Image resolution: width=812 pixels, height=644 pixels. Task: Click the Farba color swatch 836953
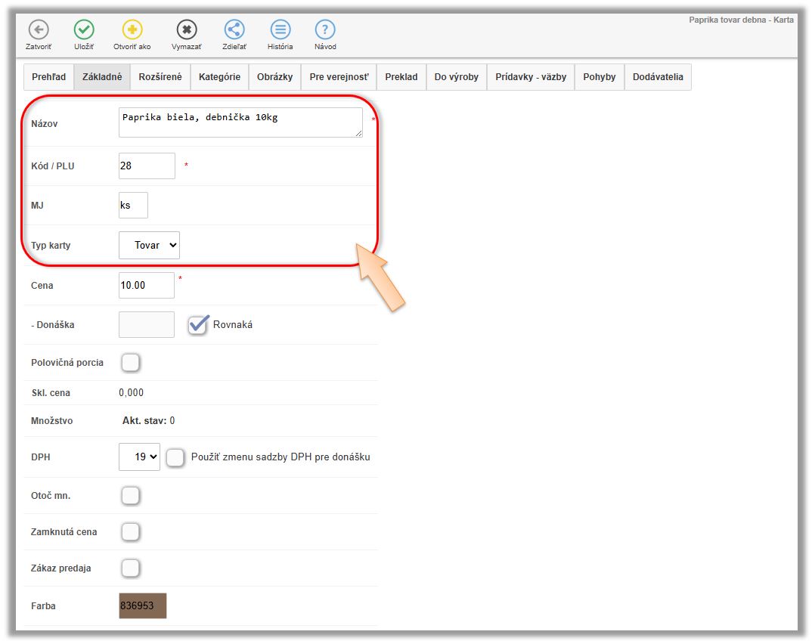click(x=143, y=605)
